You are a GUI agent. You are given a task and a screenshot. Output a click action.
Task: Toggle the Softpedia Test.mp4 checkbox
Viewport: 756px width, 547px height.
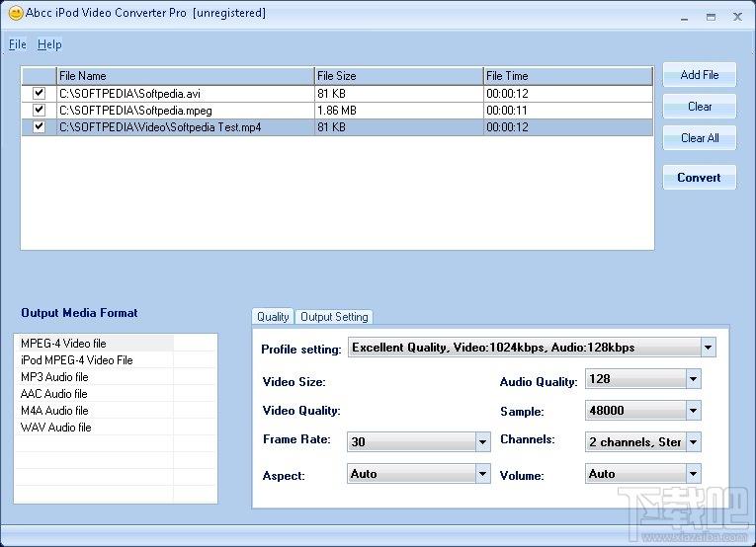[x=39, y=126]
